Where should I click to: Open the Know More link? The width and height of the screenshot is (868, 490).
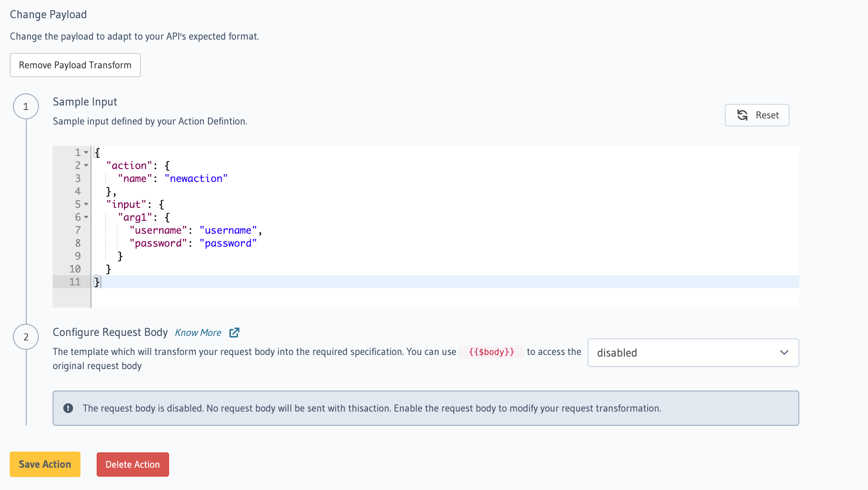198,333
